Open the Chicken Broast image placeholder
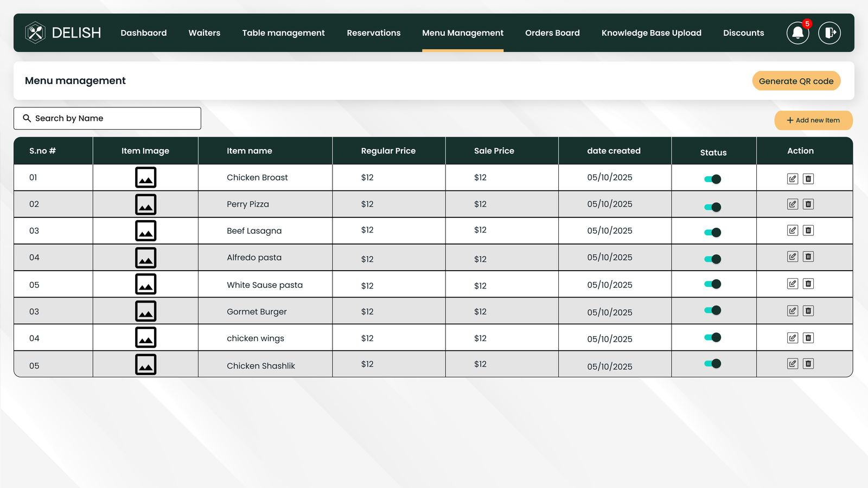868x488 pixels. click(146, 177)
